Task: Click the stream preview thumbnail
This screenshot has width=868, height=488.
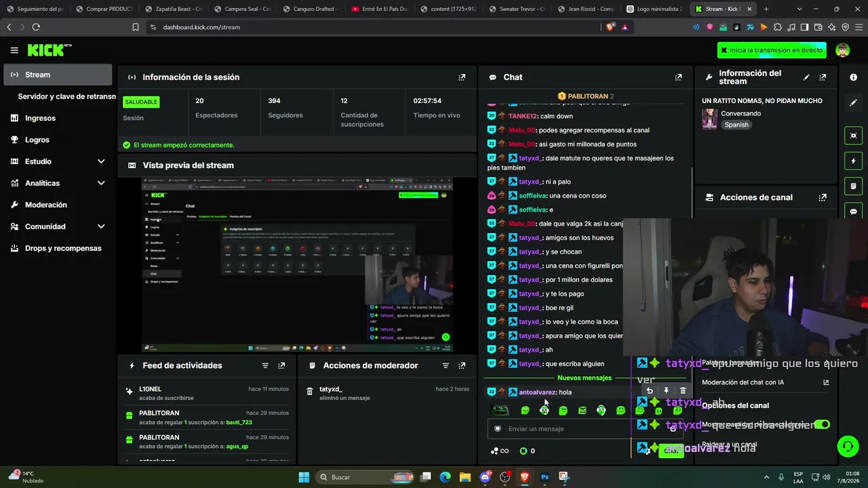Action: point(297,265)
